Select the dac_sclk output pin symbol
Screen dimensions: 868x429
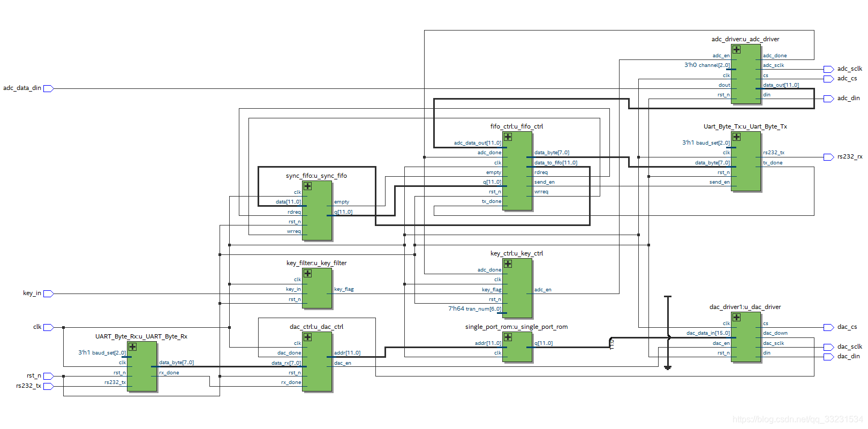[828, 347]
